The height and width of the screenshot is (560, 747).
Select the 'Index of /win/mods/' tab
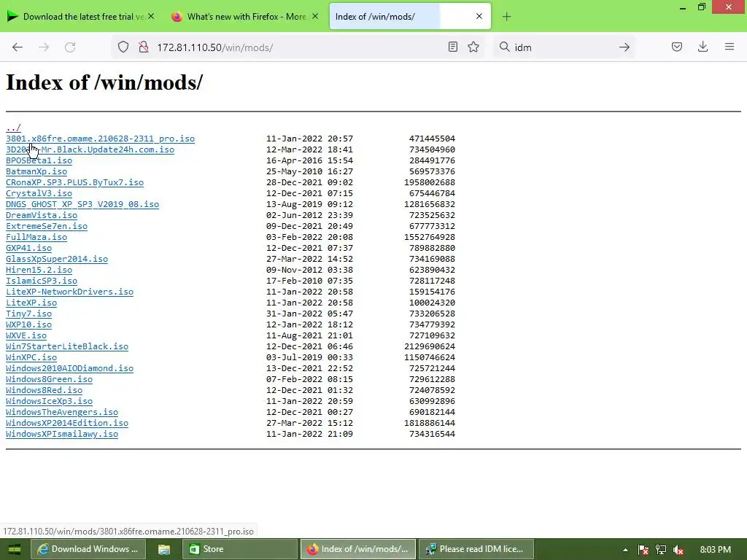(410, 16)
